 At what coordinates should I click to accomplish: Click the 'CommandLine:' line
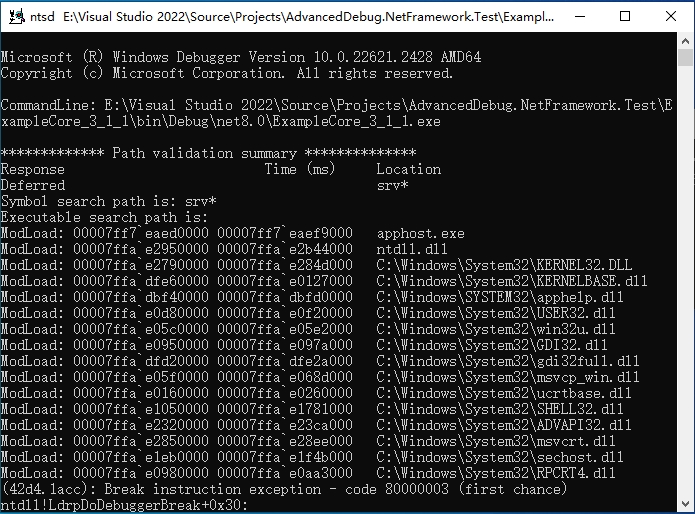(x=336, y=105)
